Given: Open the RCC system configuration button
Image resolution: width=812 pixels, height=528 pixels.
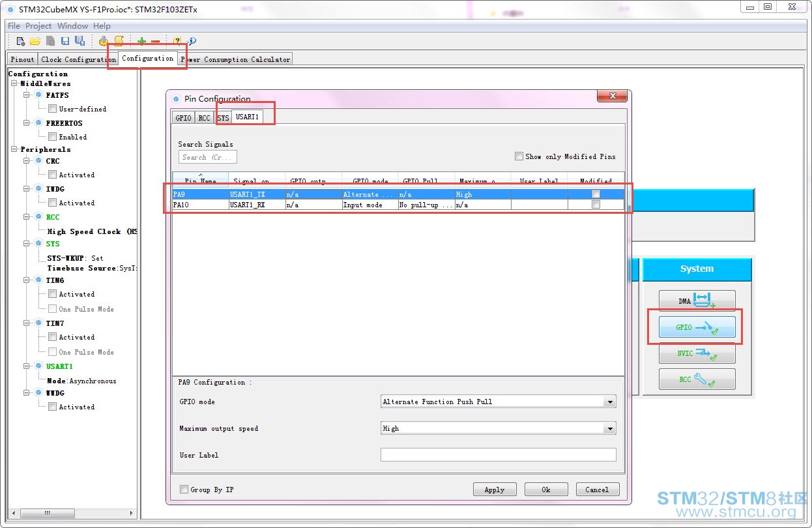Looking at the screenshot, I should [697, 379].
